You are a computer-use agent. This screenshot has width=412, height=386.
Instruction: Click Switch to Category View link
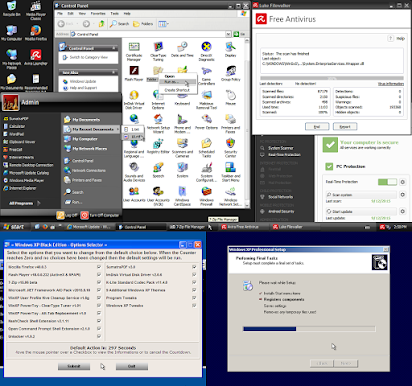[x=89, y=57]
